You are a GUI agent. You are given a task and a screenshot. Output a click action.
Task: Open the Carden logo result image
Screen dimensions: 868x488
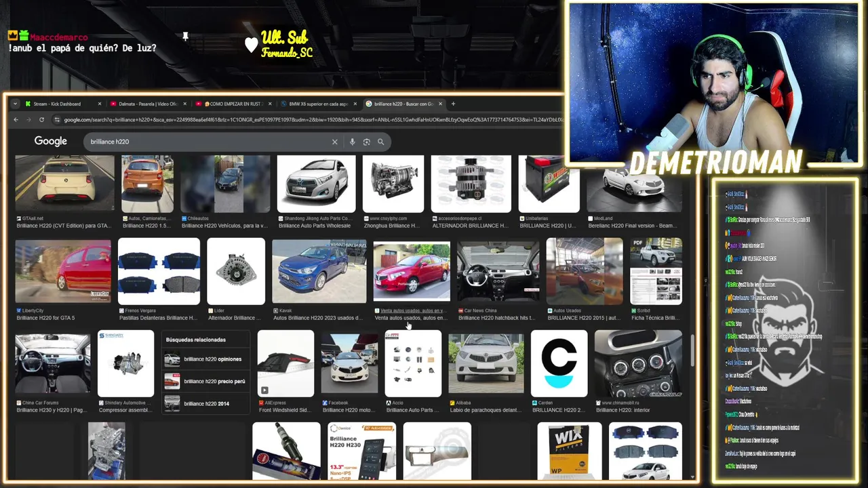click(x=559, y=363)
